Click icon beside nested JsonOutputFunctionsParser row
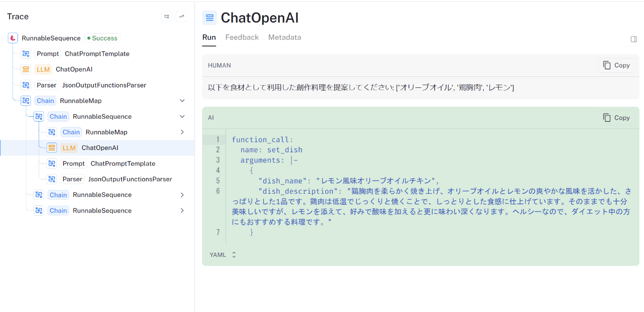 pyautogui.click(x=52, y=179)
